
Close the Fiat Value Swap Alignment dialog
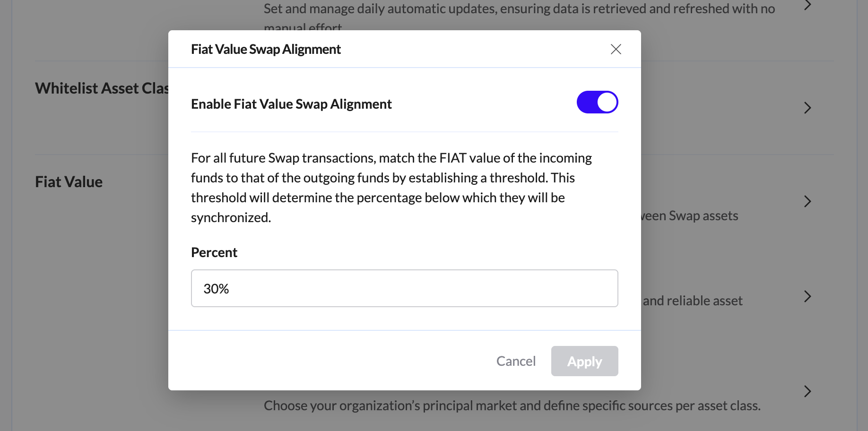[616, 49]
